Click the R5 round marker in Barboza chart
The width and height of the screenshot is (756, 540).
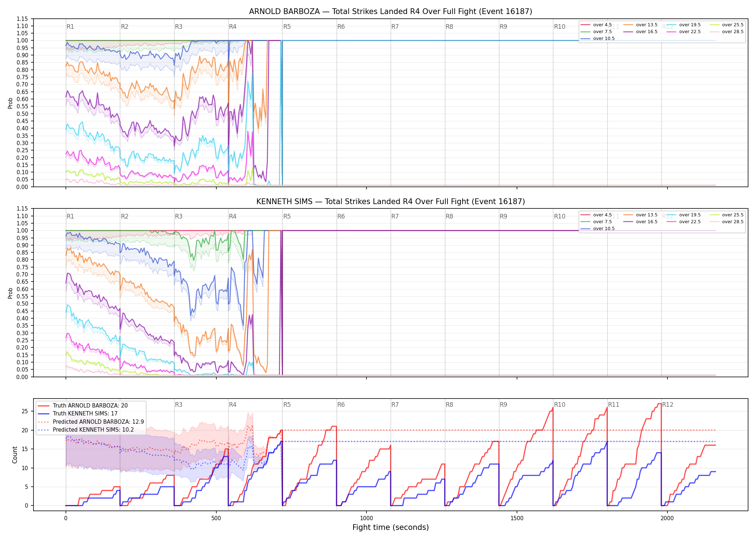pyautogui.click(x=287, y=27)
